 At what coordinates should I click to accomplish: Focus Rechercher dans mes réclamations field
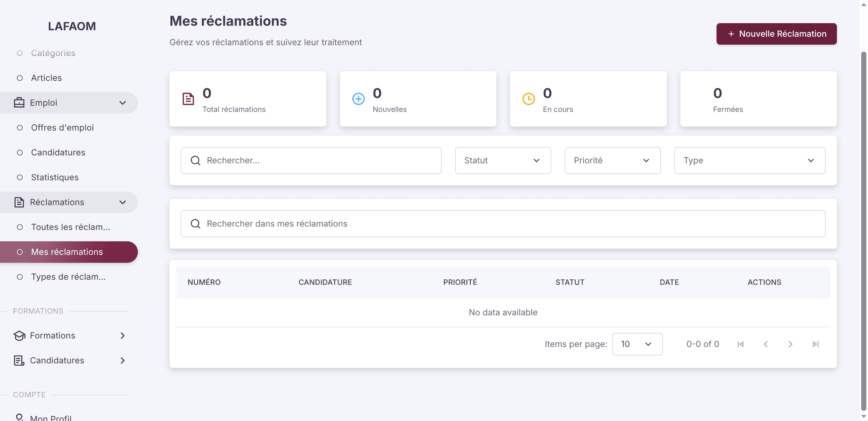click(503, 224)
